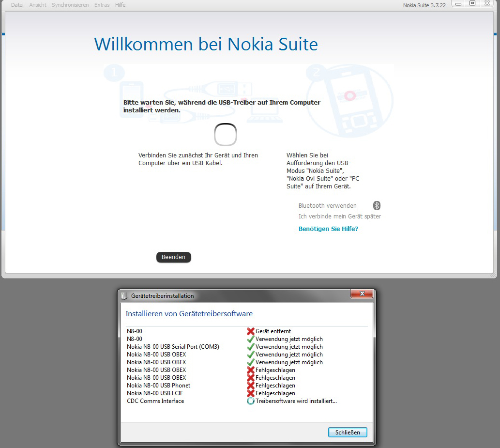Image resolution: width=500 pixels, height=448 pixels.
Task: Click the loading spinner in Nokia Suite
Action: (x=226, y=134)
